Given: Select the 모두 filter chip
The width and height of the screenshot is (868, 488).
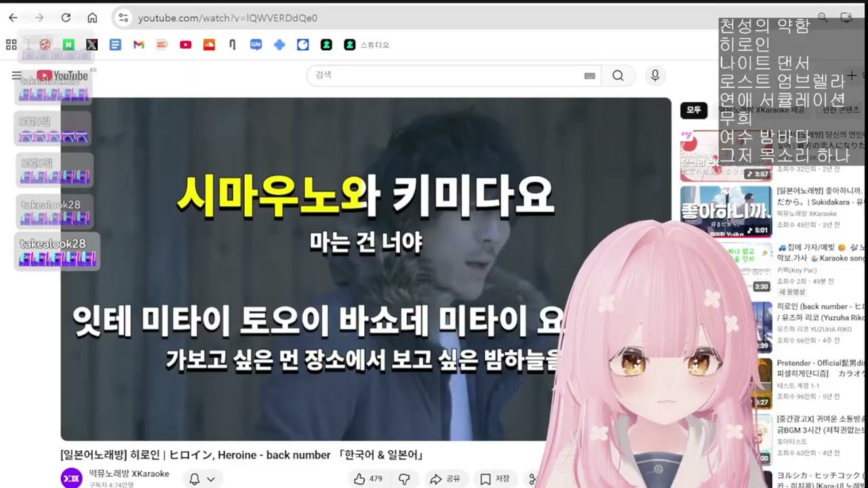Looking at the screenshot, I should click(x=694, y=110).
